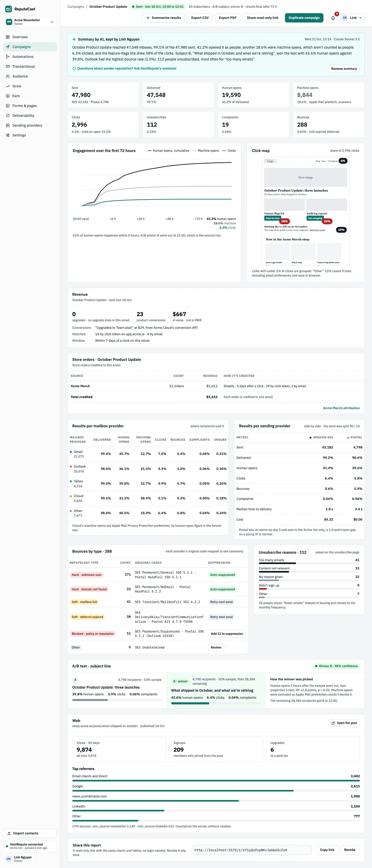
Task: Click the upload icon in Import contacts
Action: (x=9, y=833)
